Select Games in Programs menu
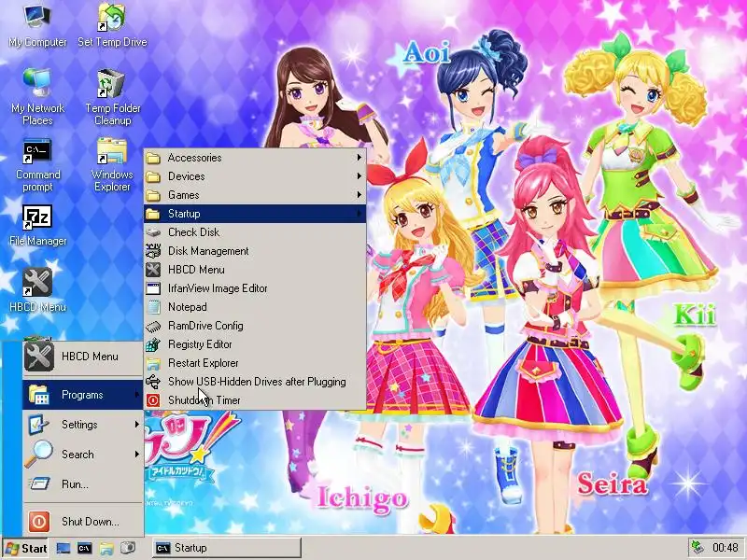 pyautogui.click(x=255, y=195)
